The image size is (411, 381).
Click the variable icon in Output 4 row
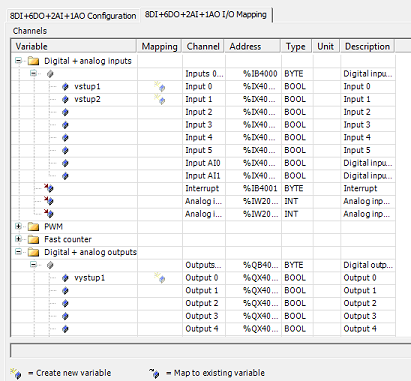click(65, 329)
